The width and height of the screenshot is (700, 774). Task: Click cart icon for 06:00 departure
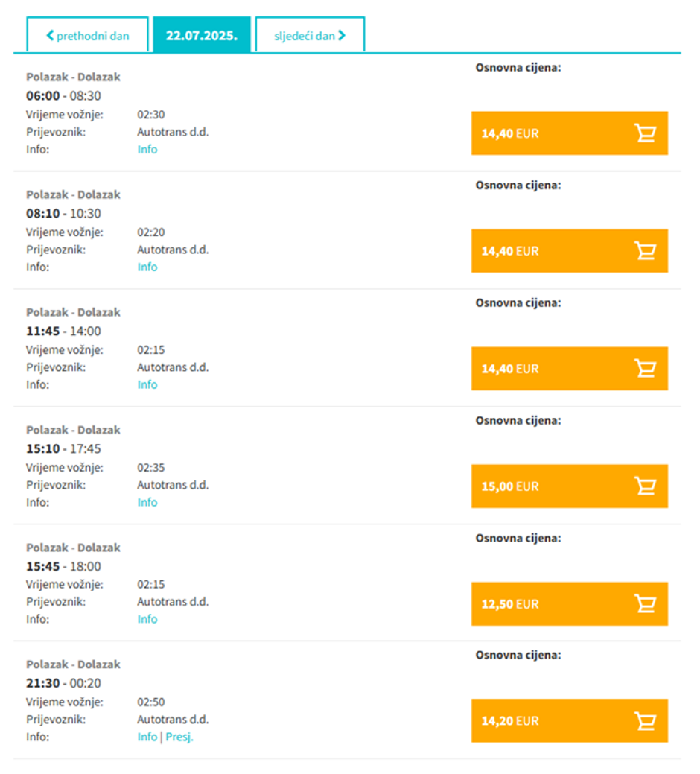[x=645, y=133]
